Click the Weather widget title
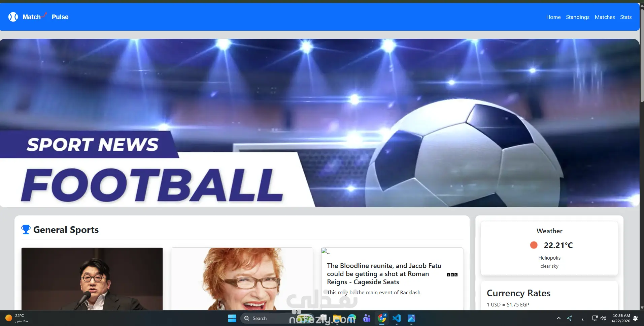The width and height of the screenshot is (644, 326). tap(549, 231)
